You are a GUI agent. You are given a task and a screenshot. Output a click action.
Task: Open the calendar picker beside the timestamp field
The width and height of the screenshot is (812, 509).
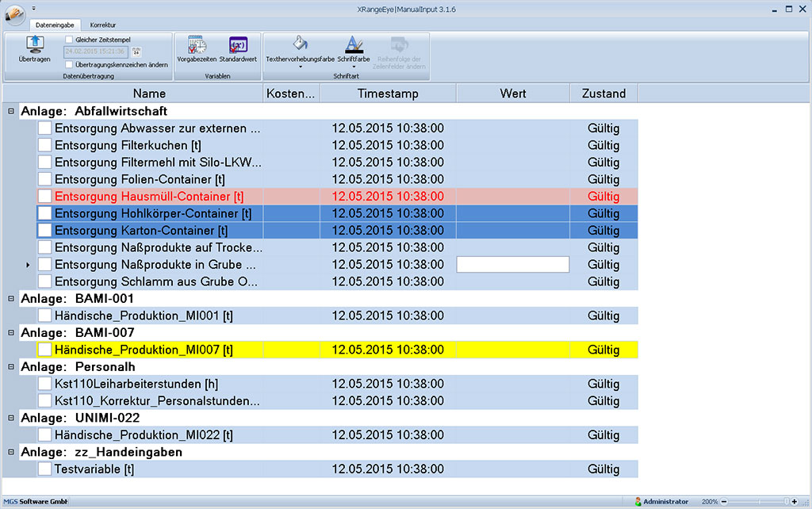[136, 52]
